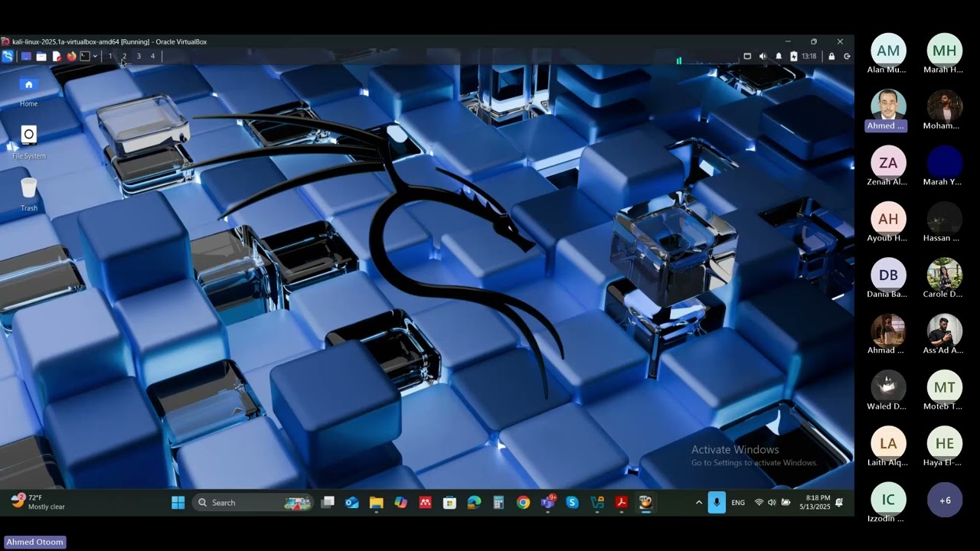980x551 pixels.
Task: Show hidden tray icons chevron
Action: click(x=698, y=503)
